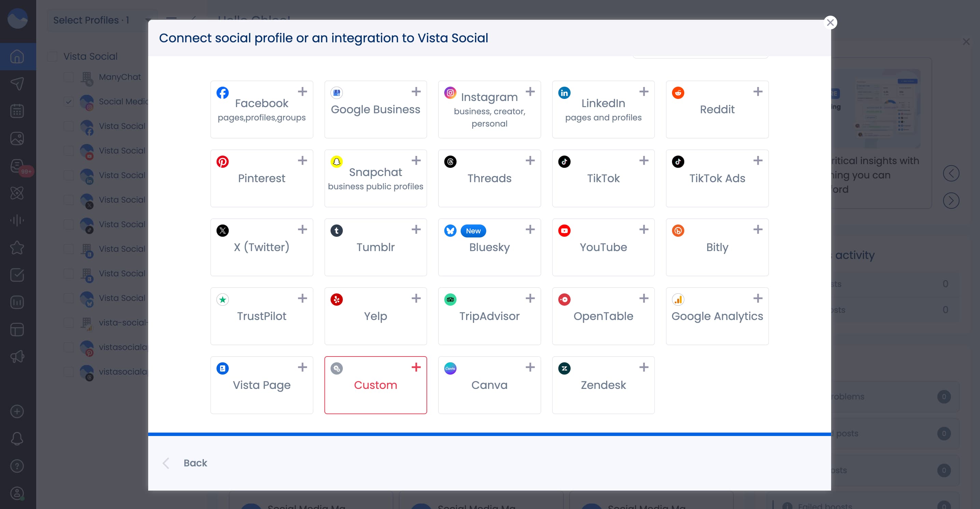Viewport: 980px width, 509px height.
Task: Select the Google Analytics integration card
Action: click(x=717, y=316)
